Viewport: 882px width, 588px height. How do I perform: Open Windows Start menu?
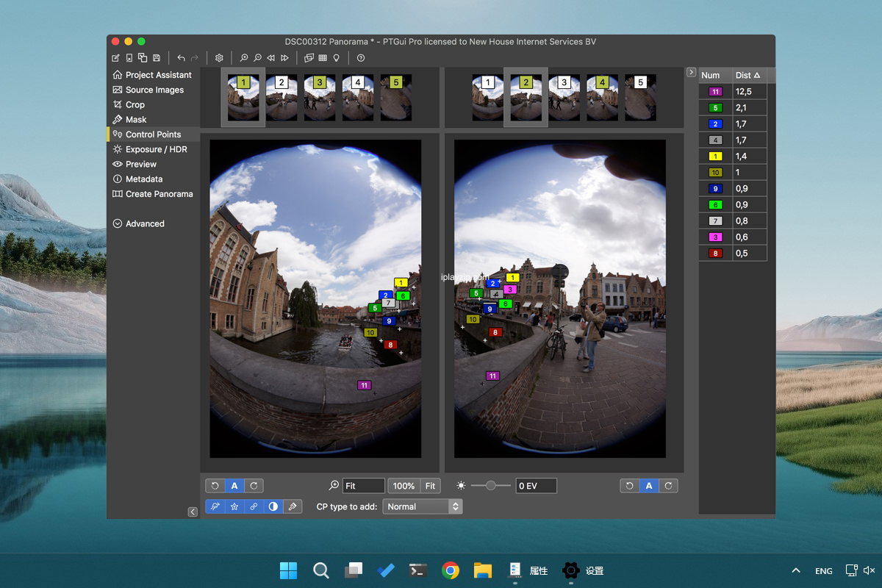point(288,570)
